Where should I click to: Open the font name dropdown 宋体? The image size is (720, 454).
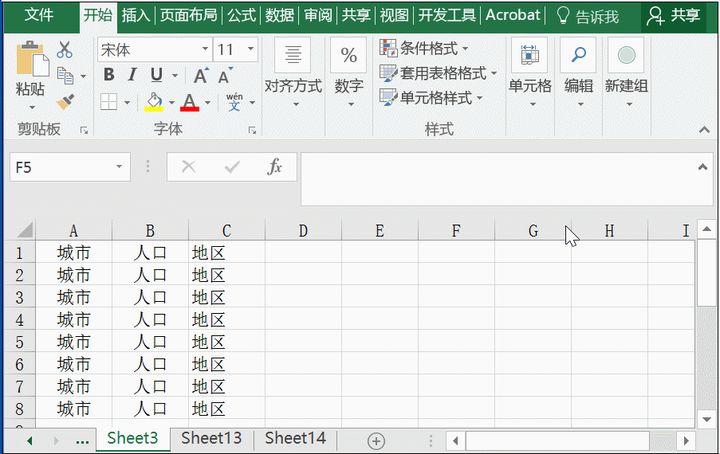[x=154, y=49]
